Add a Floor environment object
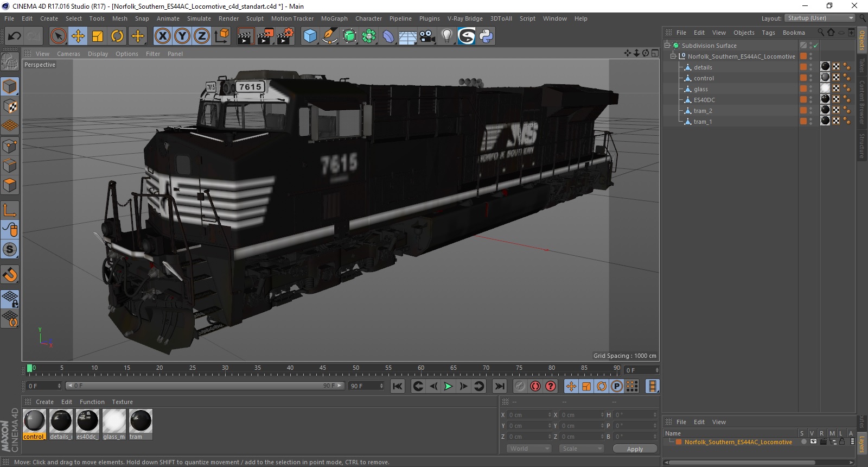Viewport: 868px width, 467px height. (x=408, y=36)
